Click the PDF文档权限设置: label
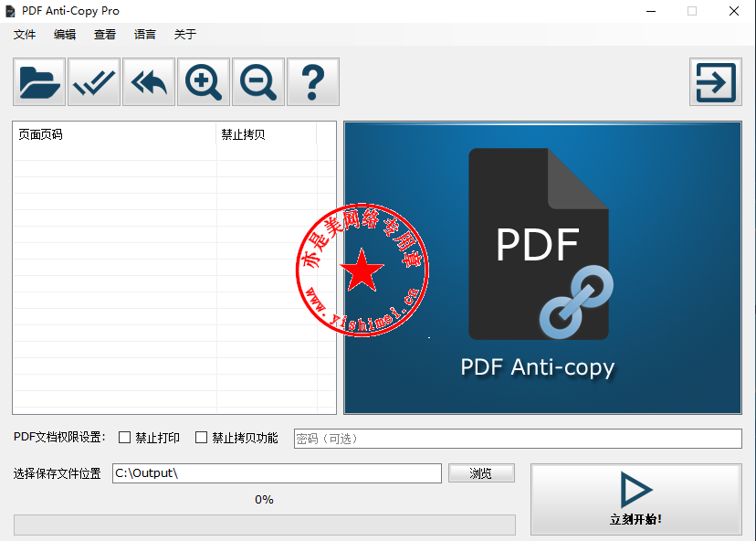756x541 pixels. tap(59, 437)
